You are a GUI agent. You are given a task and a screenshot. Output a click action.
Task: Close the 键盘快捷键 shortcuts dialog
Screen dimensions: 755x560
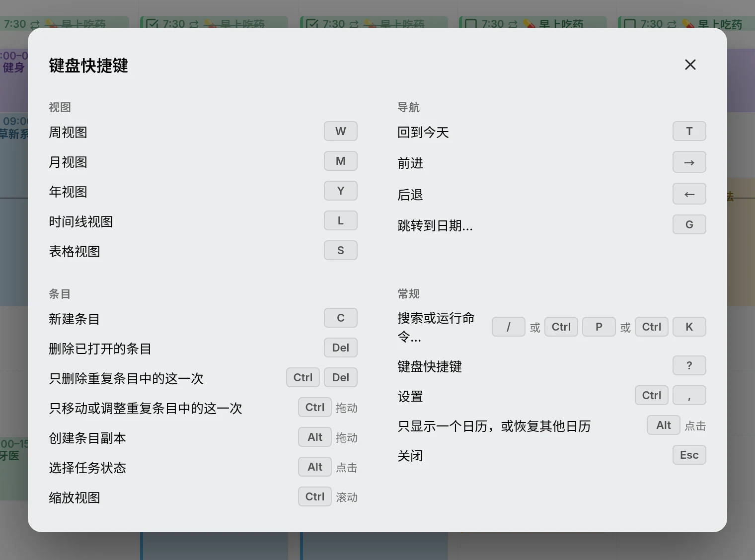point(690,65)
